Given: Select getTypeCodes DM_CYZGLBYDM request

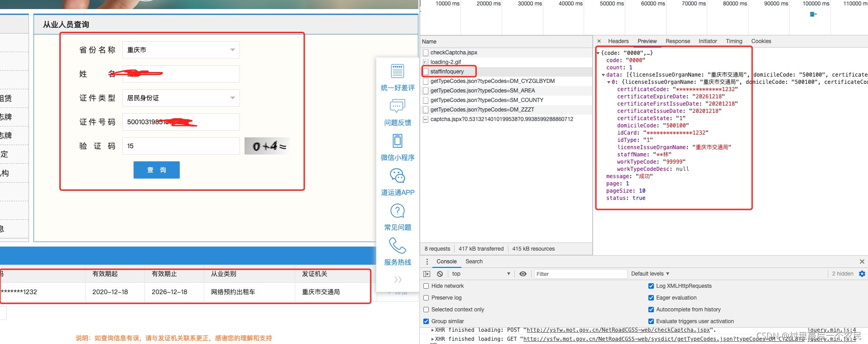Looking at the screenshot, I should (506, 81).
